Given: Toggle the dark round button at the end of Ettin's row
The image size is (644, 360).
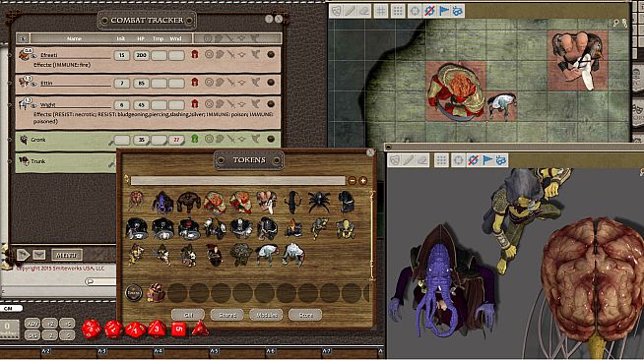Looking at the screenshot, I should pyautogui.click(x=271, y=83).
